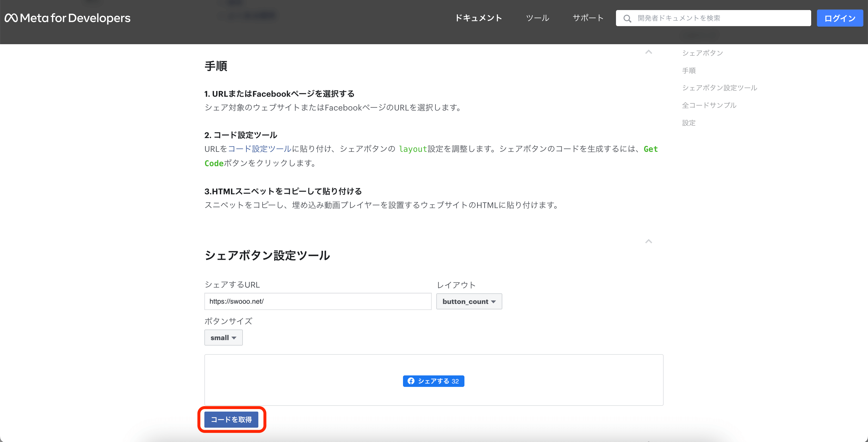
Task: Click the Meta for Developers logo
Action: click(x=67, y=18)
